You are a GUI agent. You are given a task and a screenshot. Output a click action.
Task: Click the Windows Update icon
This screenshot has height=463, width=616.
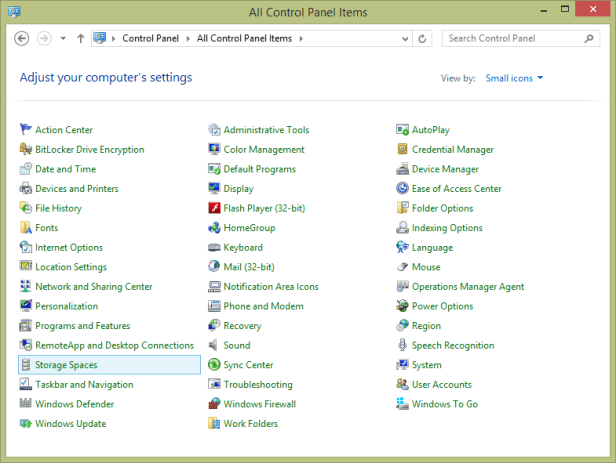26,424
